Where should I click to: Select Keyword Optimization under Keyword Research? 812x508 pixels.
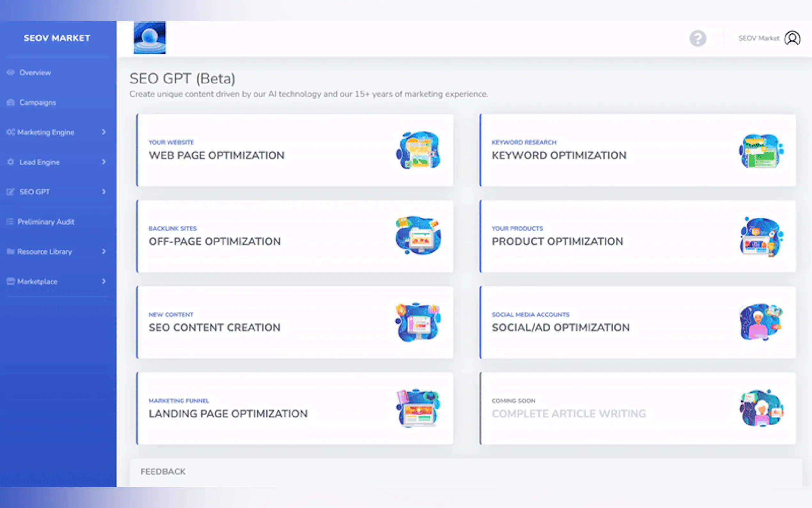point(637,149)
